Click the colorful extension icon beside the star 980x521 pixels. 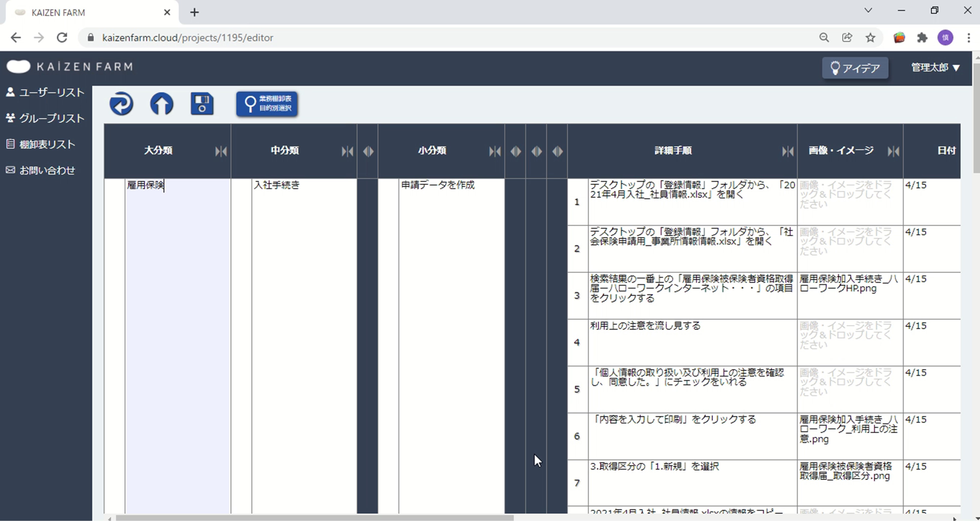coord(899,38)
